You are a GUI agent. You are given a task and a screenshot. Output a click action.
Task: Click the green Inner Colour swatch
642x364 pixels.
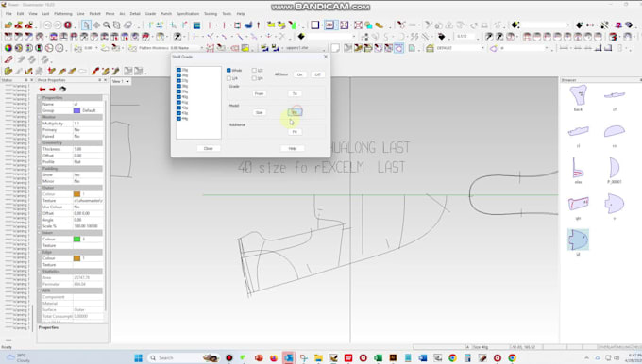click(x=76, y=240)
